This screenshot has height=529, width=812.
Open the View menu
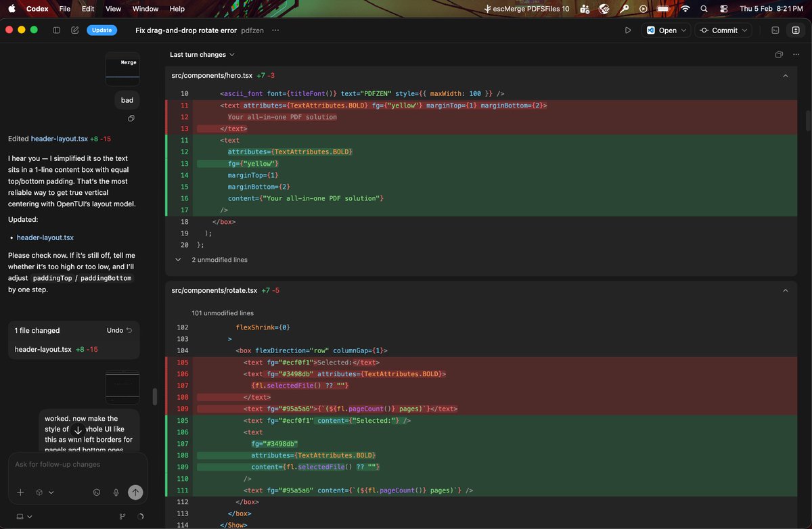(x=114, y=9)
